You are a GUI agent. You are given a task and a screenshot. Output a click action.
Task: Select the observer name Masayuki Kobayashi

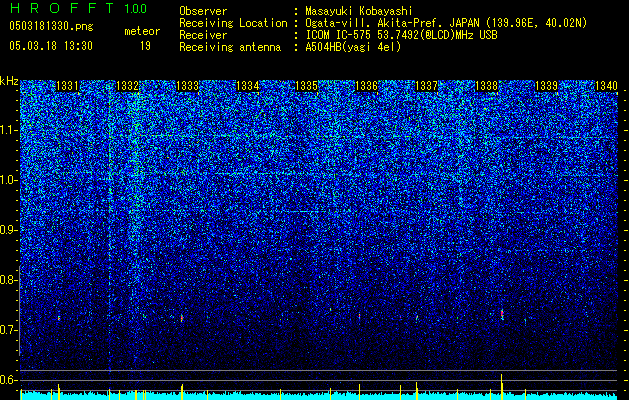click(x=359, y=11)
